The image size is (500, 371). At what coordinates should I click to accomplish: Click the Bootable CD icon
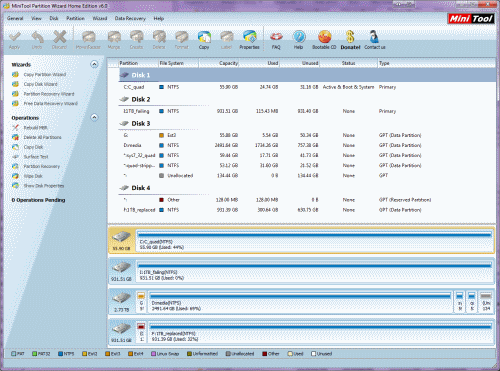tap(324, 40)
